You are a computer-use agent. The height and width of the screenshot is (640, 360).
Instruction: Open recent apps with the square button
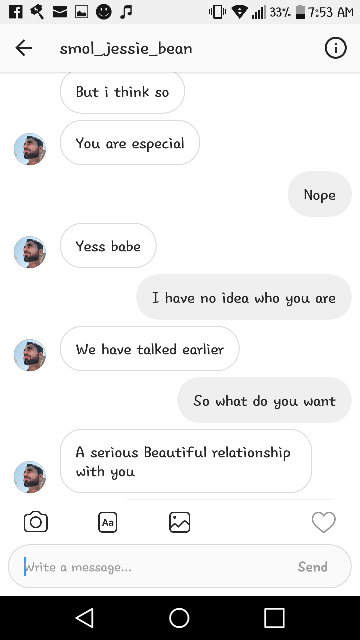point(274,618)
